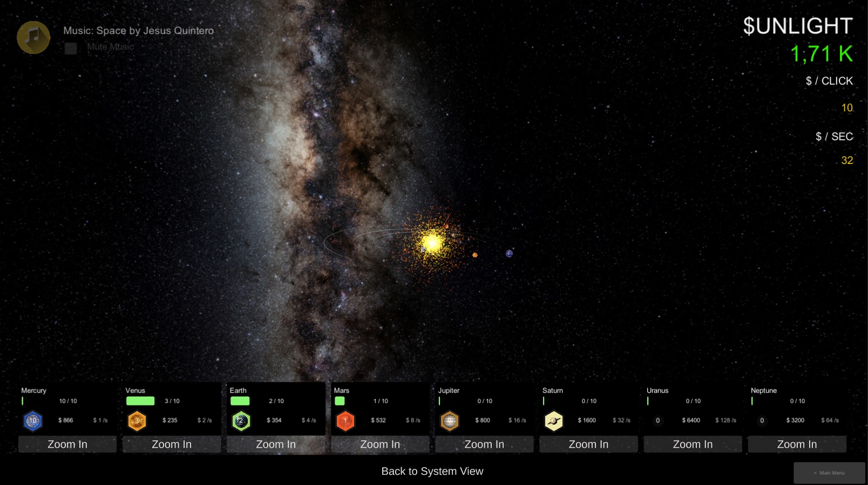
Task: Click the $ / SEC value 32
Action: (x=847, y=160)
